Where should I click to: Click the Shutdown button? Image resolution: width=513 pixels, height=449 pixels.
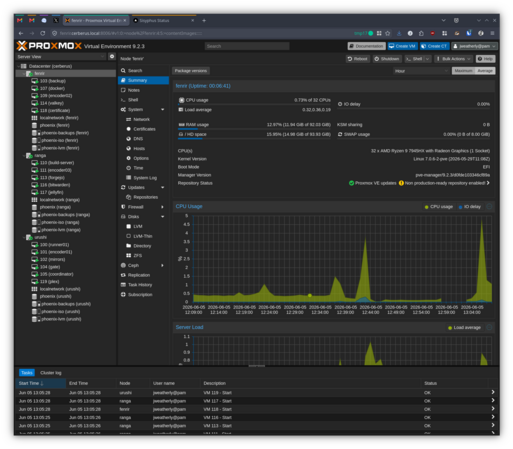[387, 59]
